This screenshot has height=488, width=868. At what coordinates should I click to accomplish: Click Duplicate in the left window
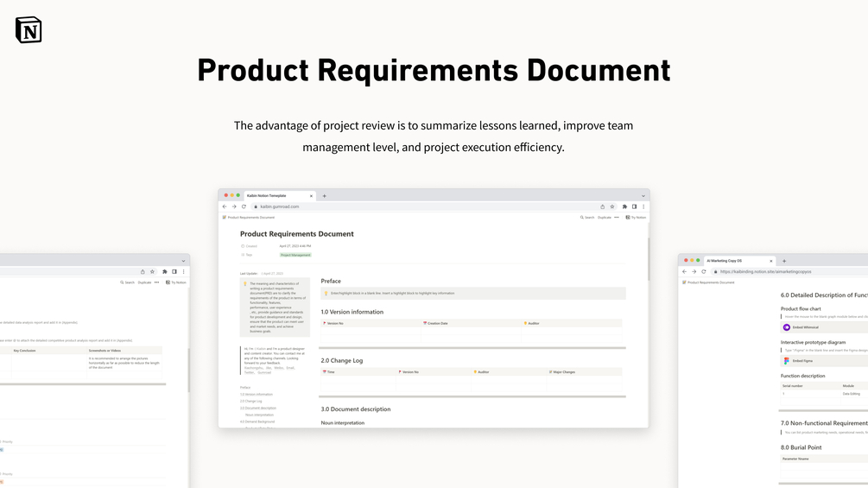[x=144, y=282]
